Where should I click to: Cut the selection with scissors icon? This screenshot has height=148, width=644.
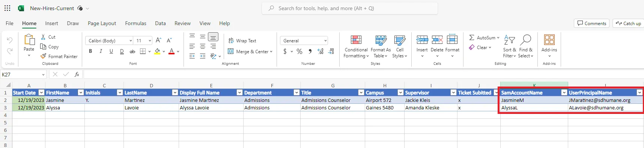click(43, 37)
